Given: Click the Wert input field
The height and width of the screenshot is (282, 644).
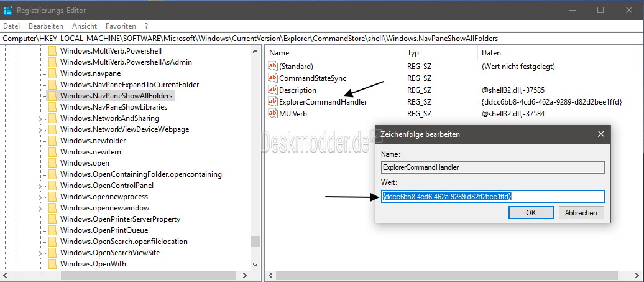Looking at the screenshot, I should click(x=493, y=197).
